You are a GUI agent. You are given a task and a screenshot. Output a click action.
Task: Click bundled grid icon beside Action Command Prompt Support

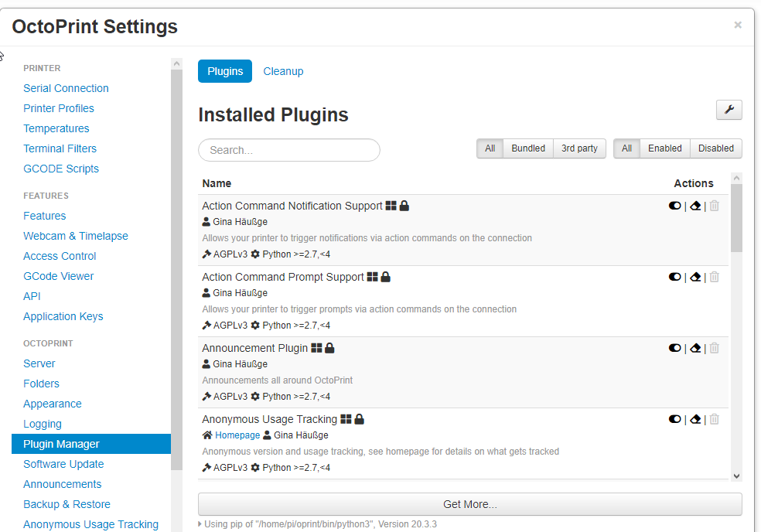[372, 277]
